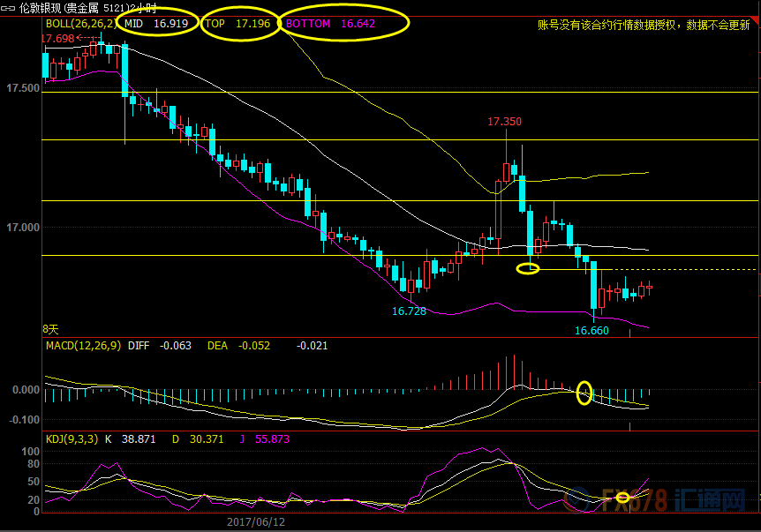This screenshot has height=532, width=761.
Task: Click the 17.350 peak price label
Action: coord(504,122)
